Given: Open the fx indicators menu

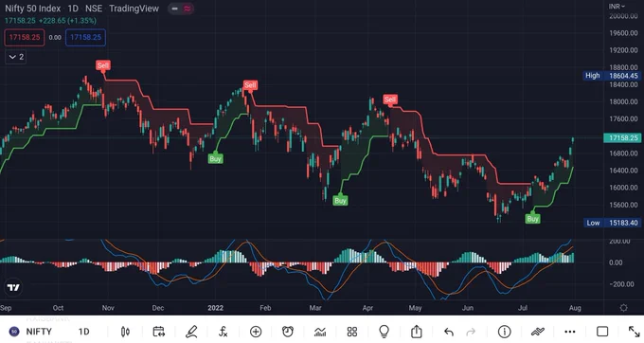Looking at the screenshot, I should pos(223,332).
